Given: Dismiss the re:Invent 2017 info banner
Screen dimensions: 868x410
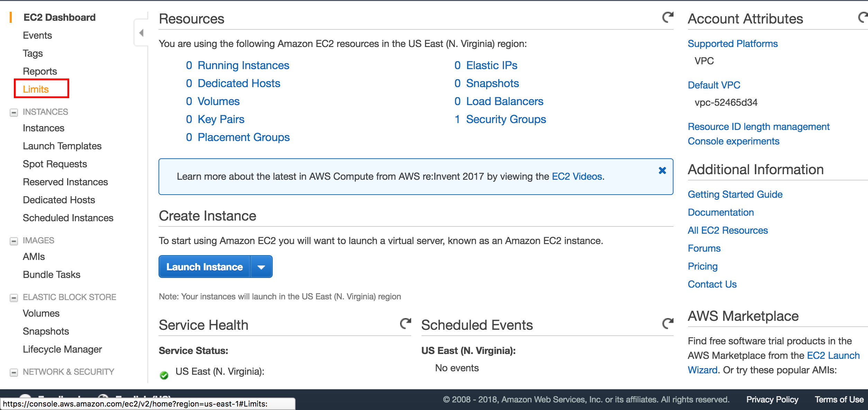Looking at the screenshot, I should pos(662,170).
